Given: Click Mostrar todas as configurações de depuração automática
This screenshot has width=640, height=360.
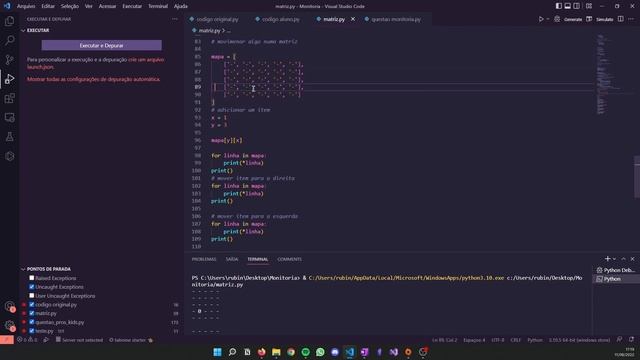Looking at the screenshot, I should (x=93, y=79).
